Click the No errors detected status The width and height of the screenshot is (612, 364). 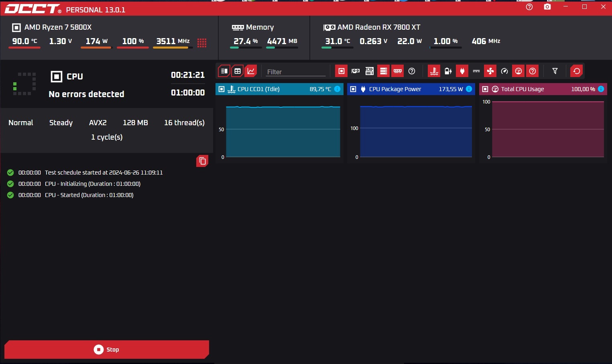coord(86,94)
